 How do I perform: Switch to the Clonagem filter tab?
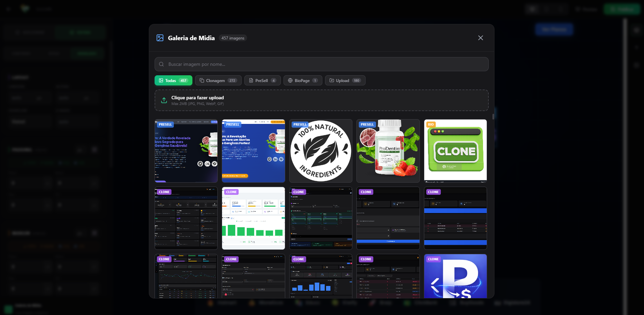[x=218, y=80]
